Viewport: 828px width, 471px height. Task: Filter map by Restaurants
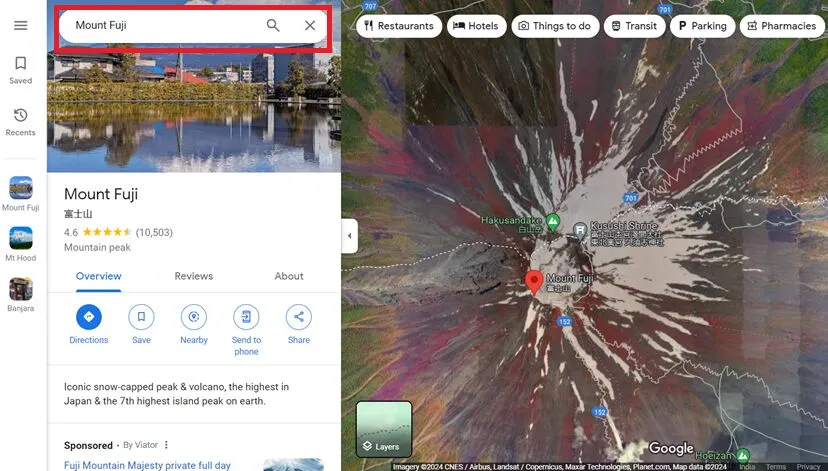click(399, 26)
